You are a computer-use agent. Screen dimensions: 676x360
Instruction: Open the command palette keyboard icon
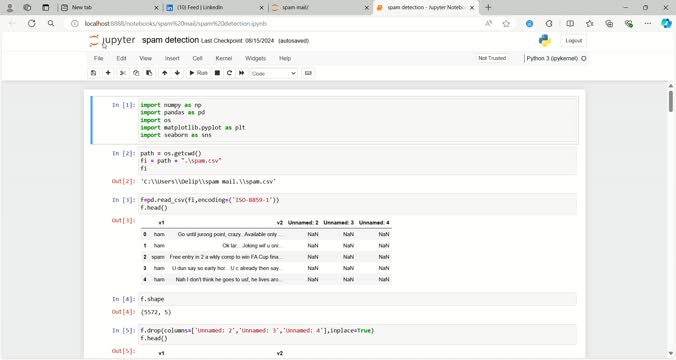point(308,73)
